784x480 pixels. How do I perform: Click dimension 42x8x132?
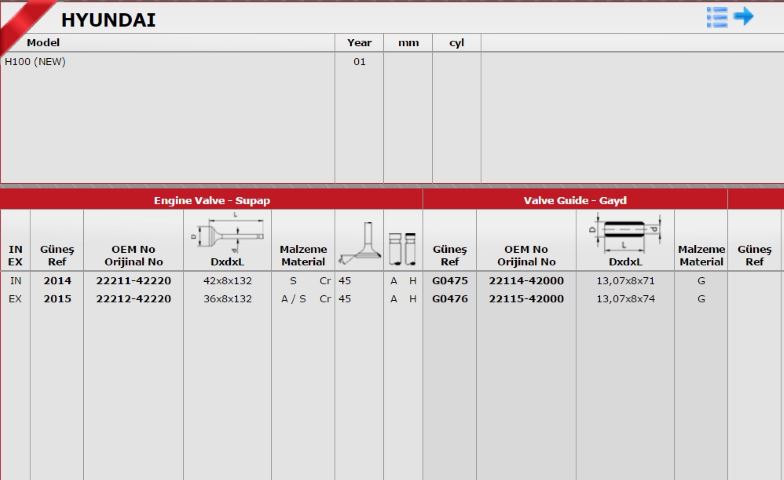click(228, 280)
